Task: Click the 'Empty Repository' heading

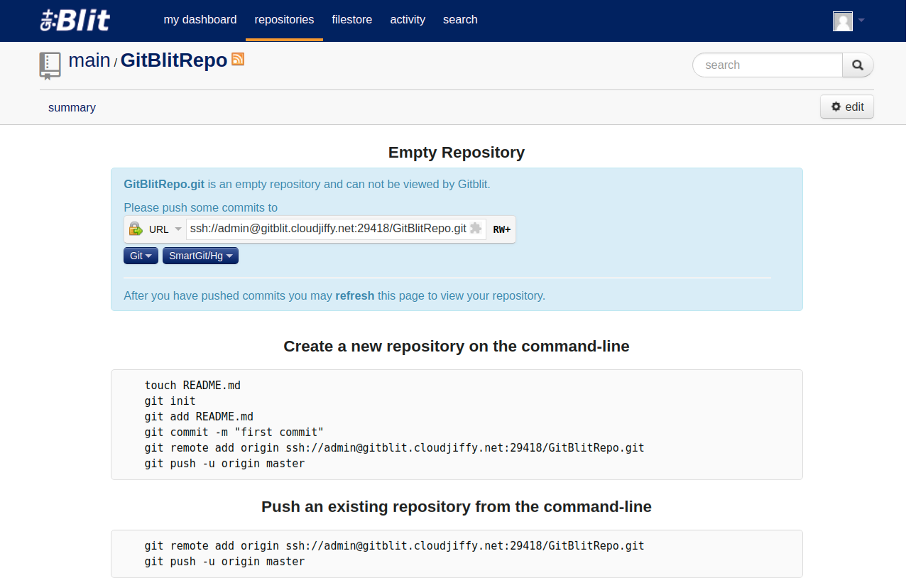Action: (x=457, y=153)
